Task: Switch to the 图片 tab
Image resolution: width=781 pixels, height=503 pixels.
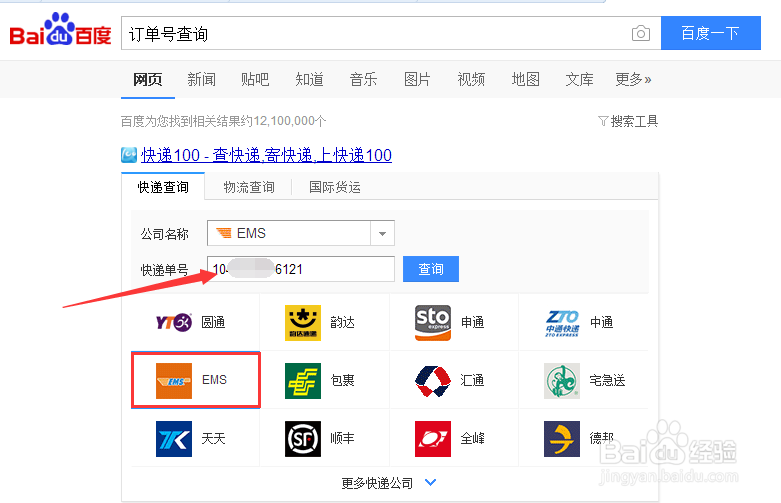Action: [x=417, y=79]
